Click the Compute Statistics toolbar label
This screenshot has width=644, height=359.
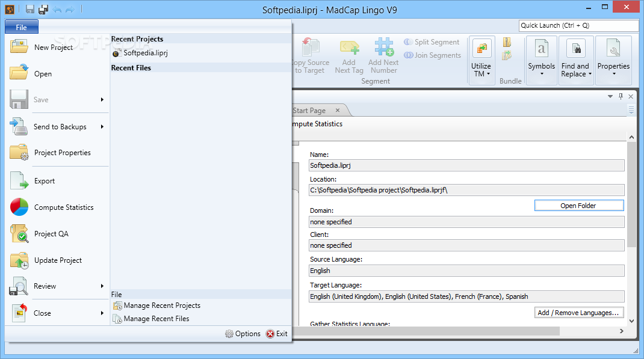coord(317,124)
